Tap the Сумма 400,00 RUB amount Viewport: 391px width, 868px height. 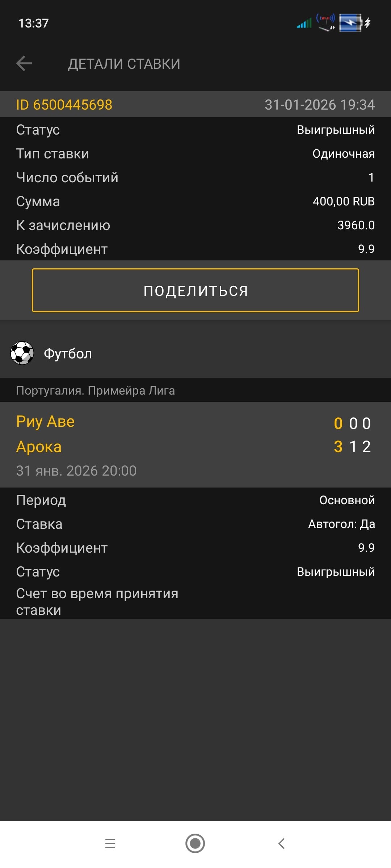pyautogui.click(x=343, y=201)
